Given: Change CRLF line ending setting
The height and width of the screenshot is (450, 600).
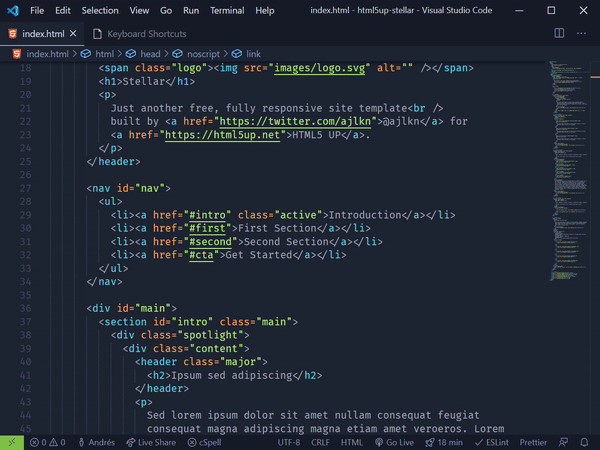Looking at the screenshot, I should (320, 442).
